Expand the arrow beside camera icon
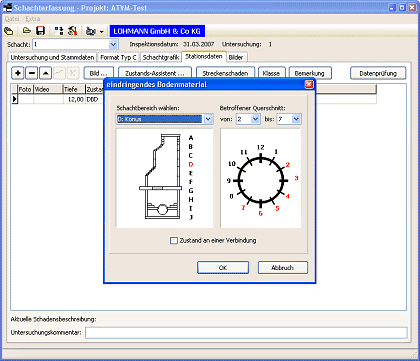420x361 pixels. pos(101,32)
